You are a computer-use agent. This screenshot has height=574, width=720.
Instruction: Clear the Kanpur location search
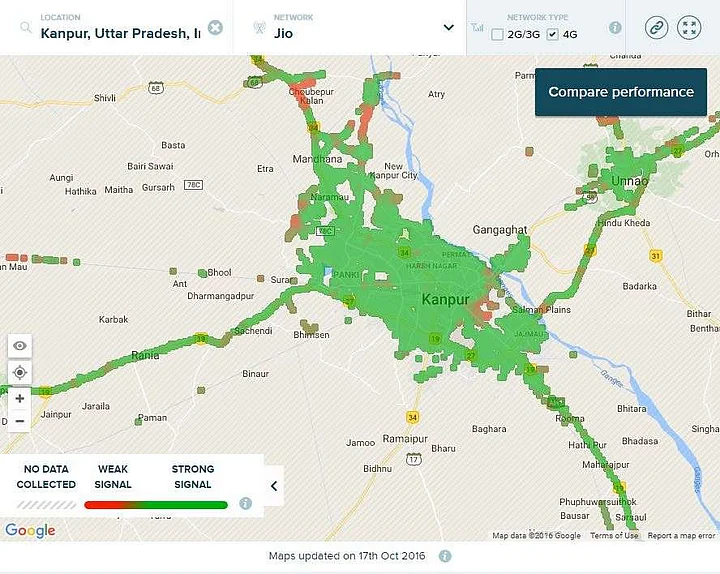(215, 28)
